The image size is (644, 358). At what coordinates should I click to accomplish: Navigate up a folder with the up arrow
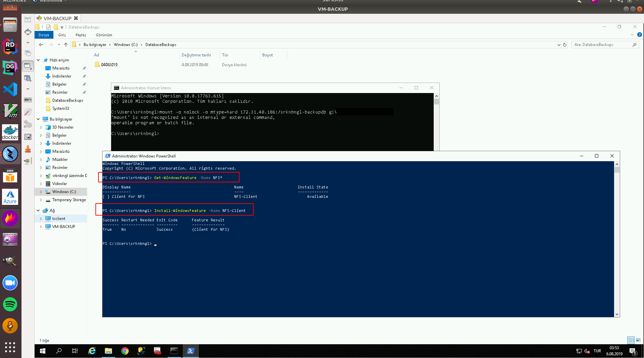click(66, 44)
